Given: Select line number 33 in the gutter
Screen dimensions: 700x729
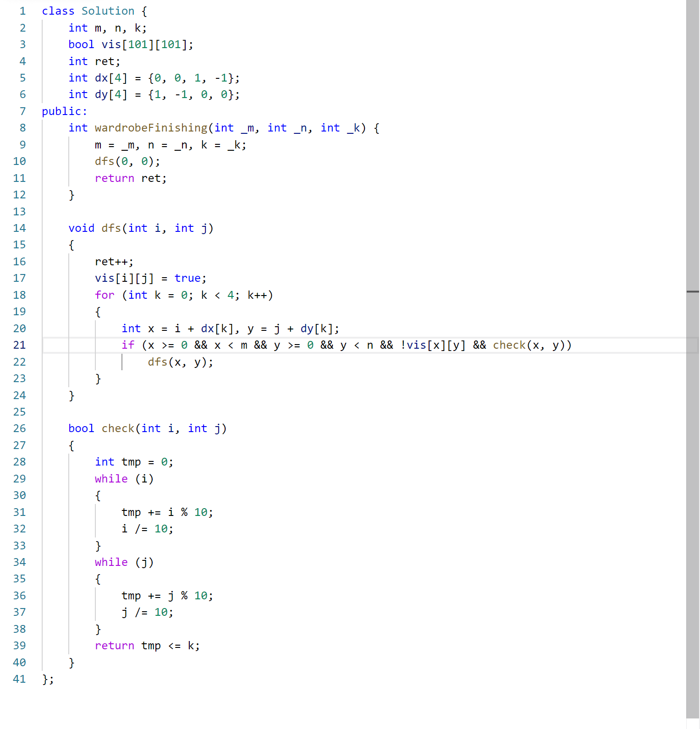Looking at the screenshot, I should click(x=19, y=546).
